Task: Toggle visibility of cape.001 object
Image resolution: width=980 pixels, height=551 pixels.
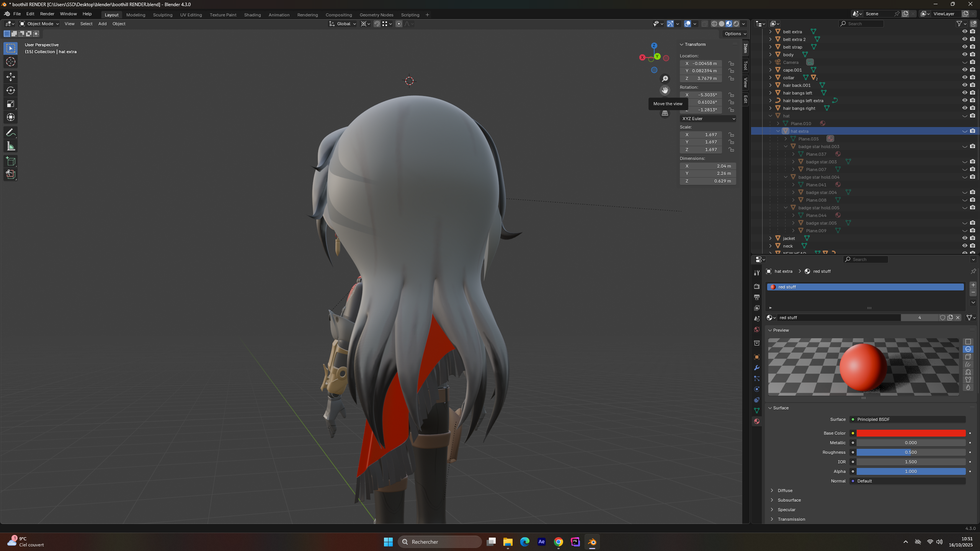Action: 964,70
